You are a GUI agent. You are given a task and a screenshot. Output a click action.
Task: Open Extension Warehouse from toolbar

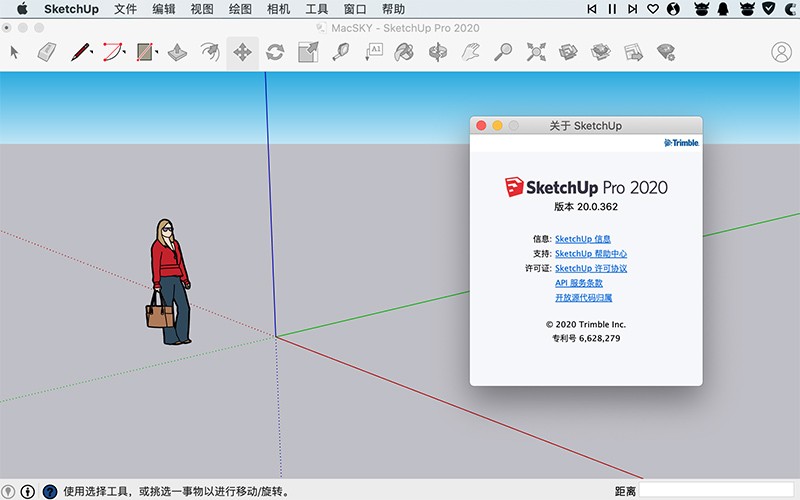[601, 52]
